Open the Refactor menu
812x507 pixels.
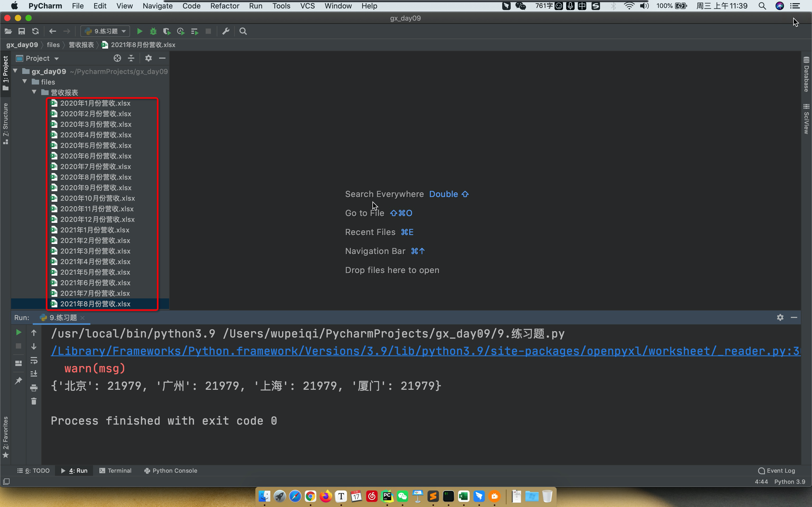pyautogui.click(x=224, y=6)
